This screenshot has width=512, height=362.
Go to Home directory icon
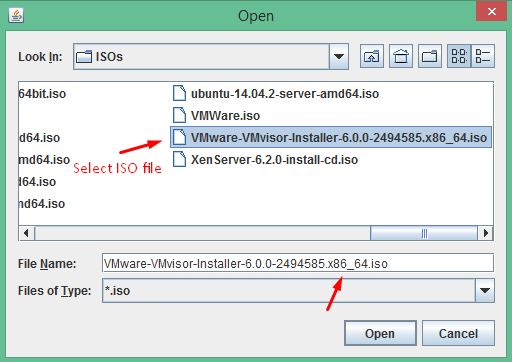click(x=401, y=56)
